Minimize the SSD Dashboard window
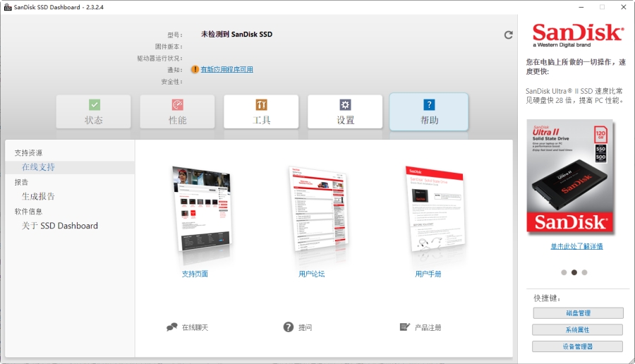The image size is (635, 364). tap(581, 7)
